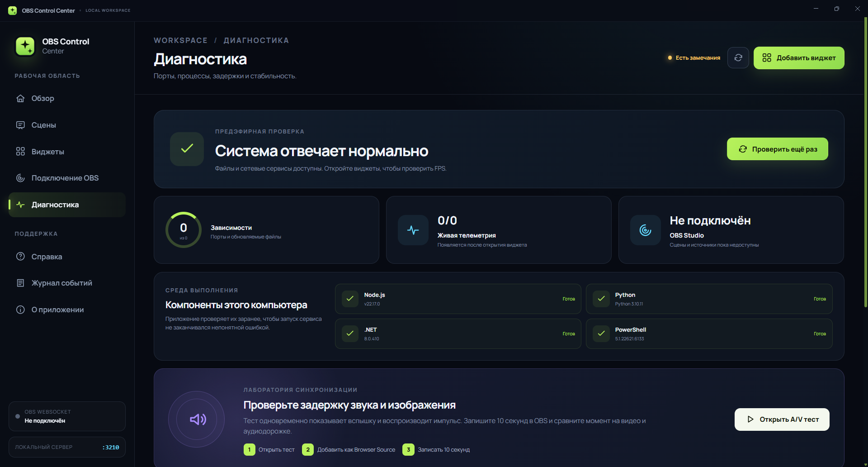This screenshot has width=868, height=467.
Task: Click the log icon beside Журнал событий
Action: [20, 283]
